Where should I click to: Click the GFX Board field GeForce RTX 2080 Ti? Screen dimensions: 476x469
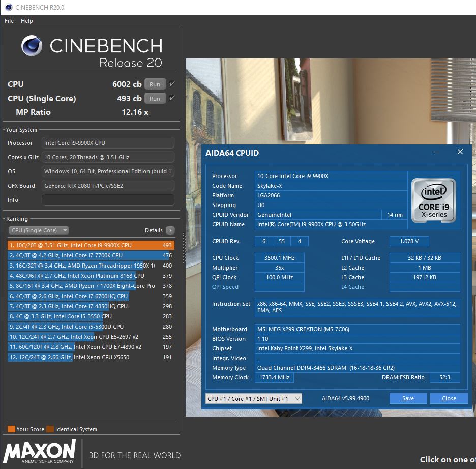pyautogui.click(x=108, y=186)
